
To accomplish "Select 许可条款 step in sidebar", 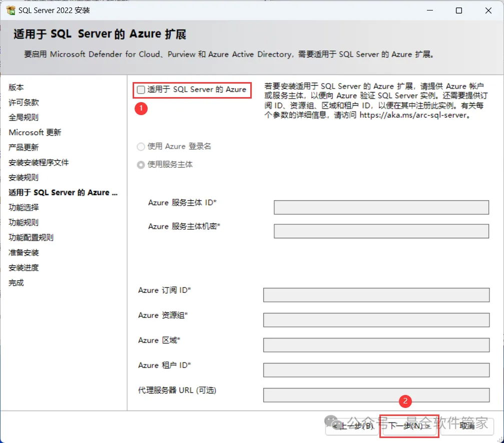I will (24, 102).
